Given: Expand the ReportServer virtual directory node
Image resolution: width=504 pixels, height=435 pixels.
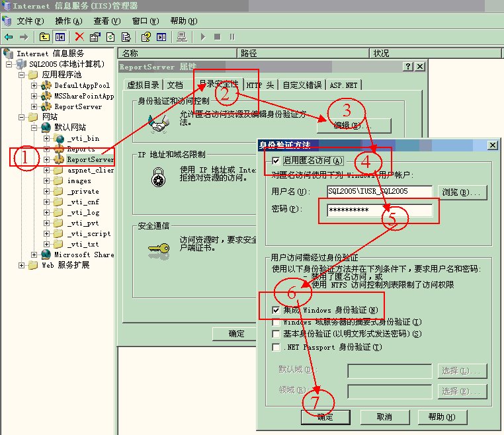Looking at the screenshot, I should (x=46, y=159).
